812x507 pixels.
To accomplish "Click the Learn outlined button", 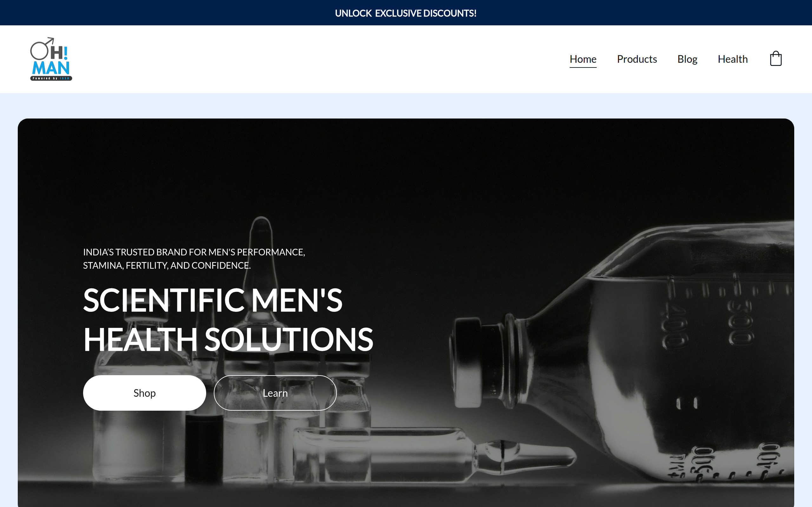I will click(275, 393).
